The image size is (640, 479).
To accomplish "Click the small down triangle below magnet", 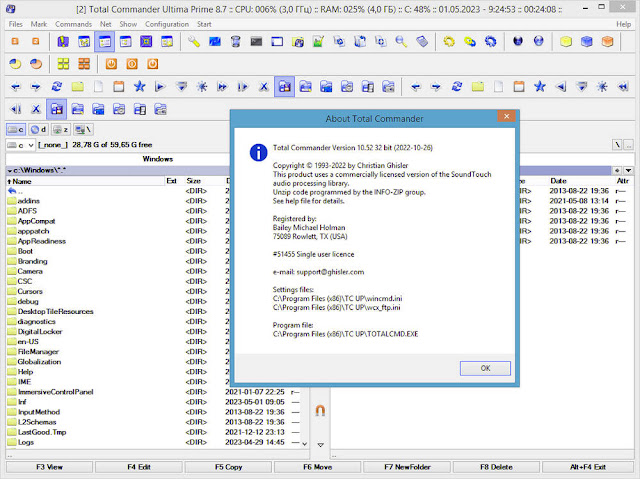I will click(321, 445).
